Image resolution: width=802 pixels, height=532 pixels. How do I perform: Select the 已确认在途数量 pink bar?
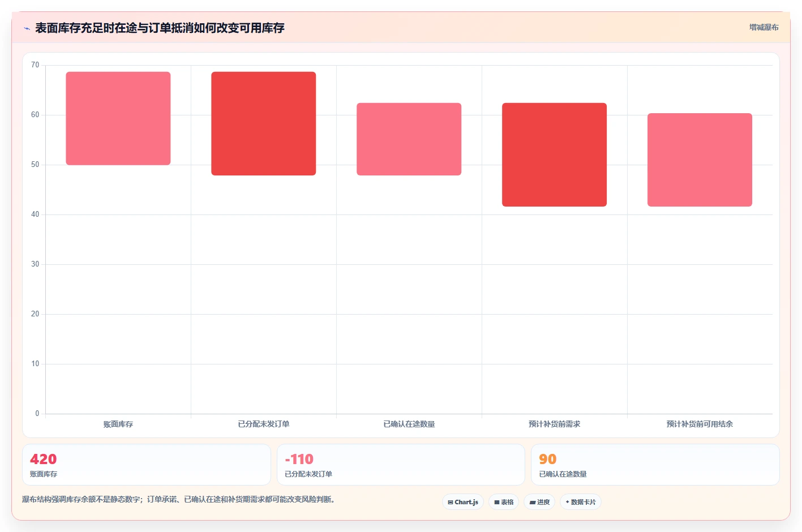click(409, 139)
